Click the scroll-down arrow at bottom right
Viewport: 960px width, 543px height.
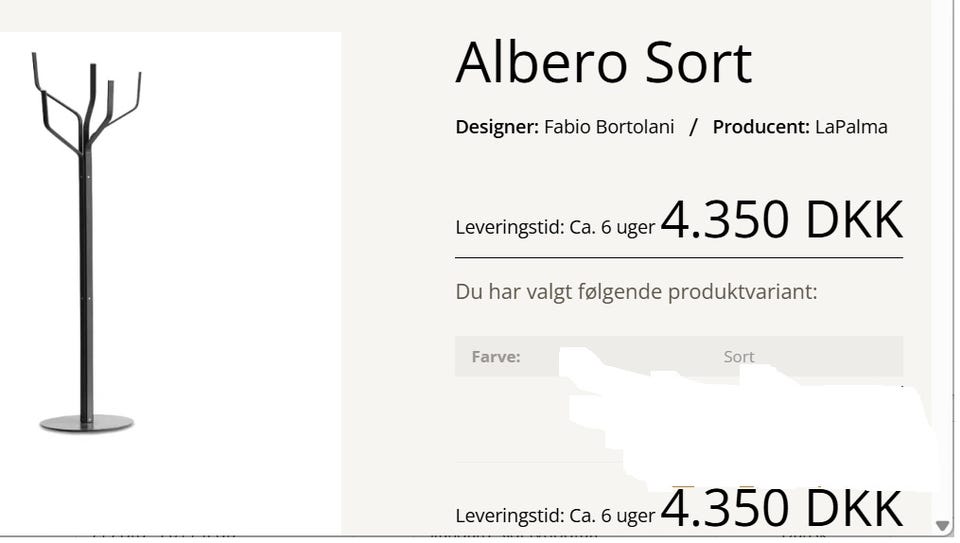point(941,524)
